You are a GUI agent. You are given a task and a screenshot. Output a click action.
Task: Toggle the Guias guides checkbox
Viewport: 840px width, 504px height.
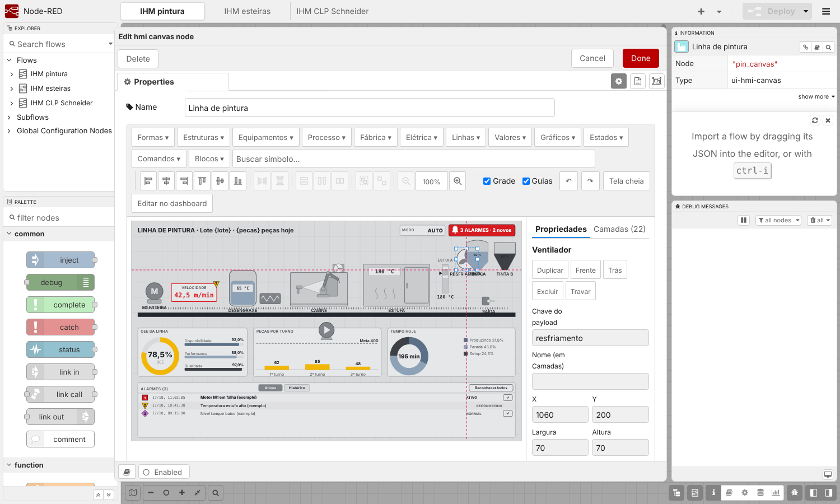point(526,181)
